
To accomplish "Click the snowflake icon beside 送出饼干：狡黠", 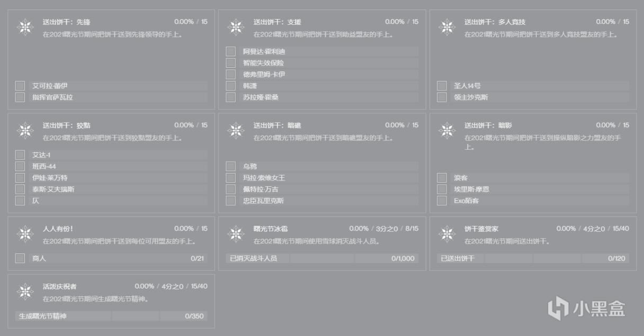I will 25,131.
